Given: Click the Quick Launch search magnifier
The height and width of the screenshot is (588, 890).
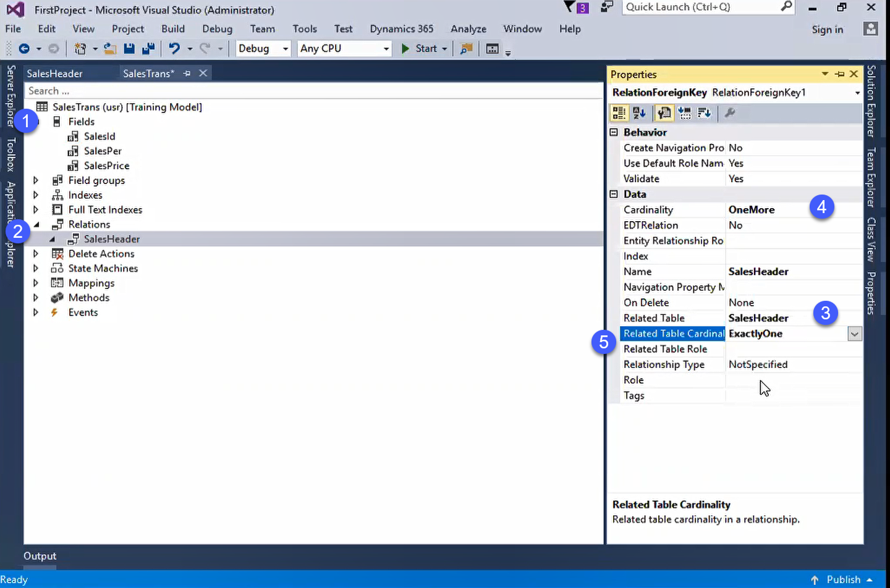Looking at the screenshot, I should click(786, 7).
